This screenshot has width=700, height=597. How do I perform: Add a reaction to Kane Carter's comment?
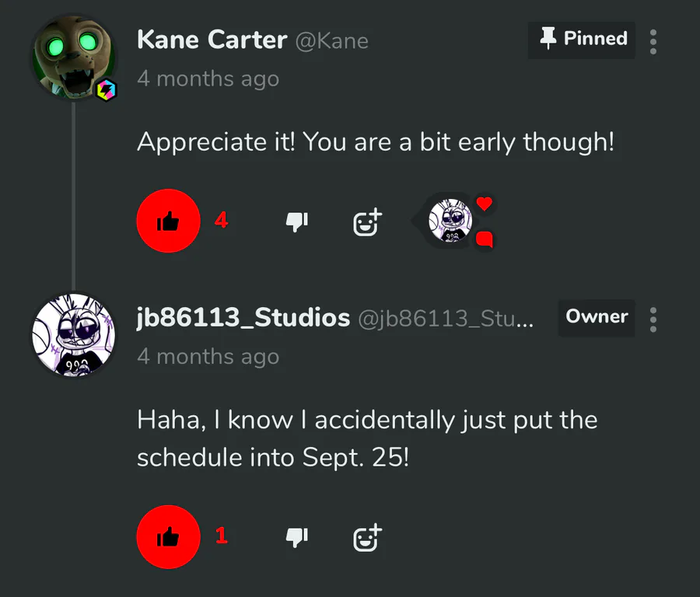pos(366,223)
